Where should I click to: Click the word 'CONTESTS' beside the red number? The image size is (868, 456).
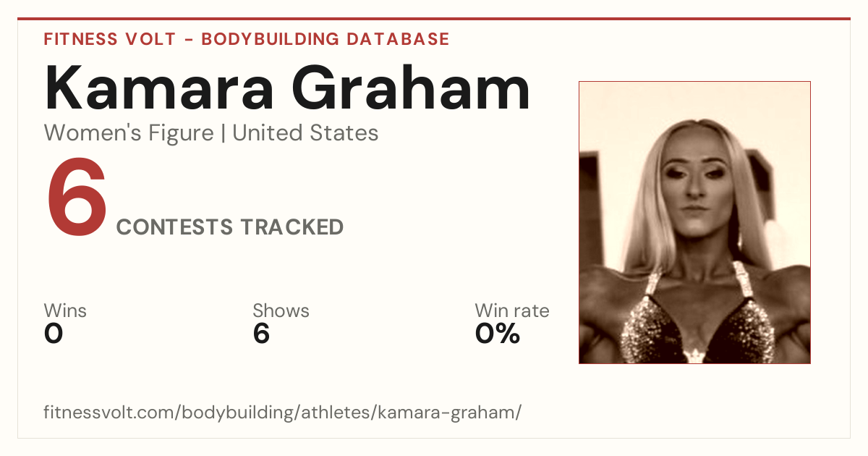click(174, 227)
